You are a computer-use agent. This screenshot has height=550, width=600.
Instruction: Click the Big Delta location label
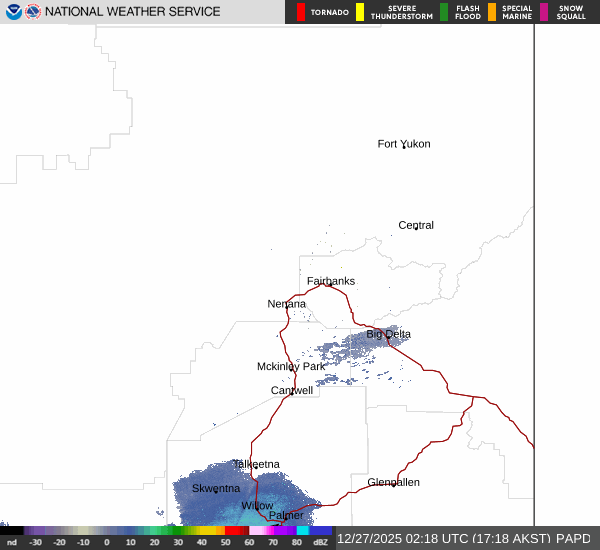(x=388, y=334)
